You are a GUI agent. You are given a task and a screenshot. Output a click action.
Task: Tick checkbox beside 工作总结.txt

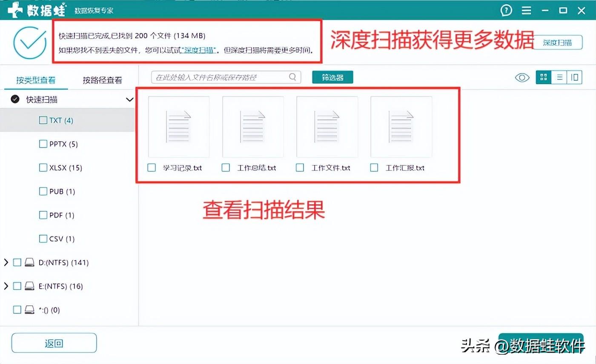click(226, 168)
